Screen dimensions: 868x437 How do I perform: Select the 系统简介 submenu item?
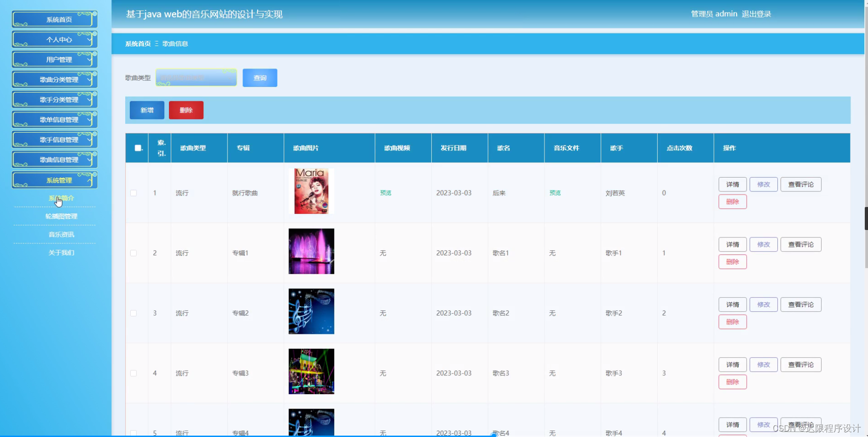click(x=61, y=198)
